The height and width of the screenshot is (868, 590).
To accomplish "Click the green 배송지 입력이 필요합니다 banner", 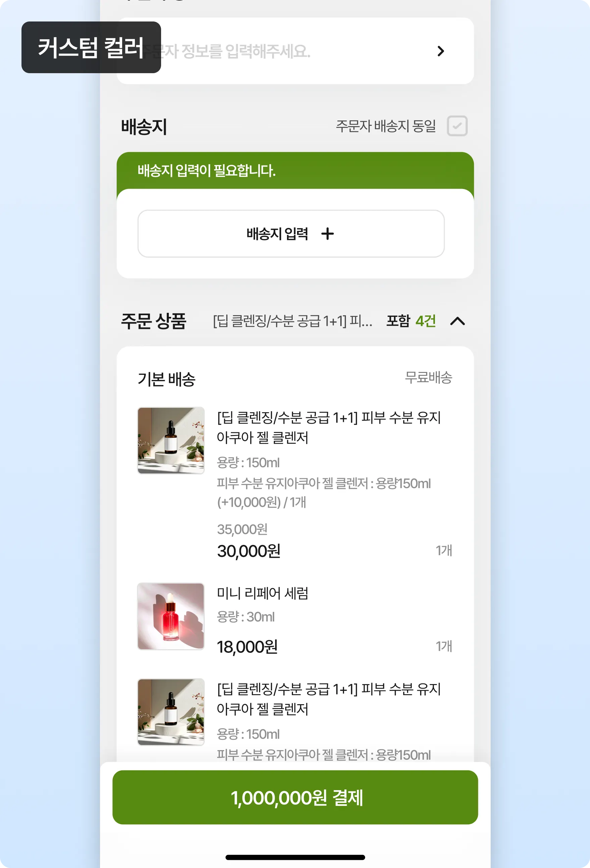I will pyautogui.click(x=295, y=171).
